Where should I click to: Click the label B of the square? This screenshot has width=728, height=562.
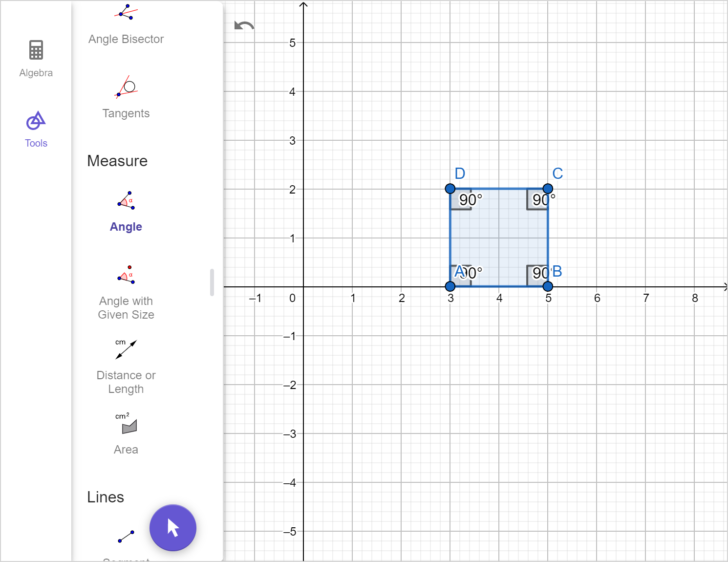[x=557, y=271]
